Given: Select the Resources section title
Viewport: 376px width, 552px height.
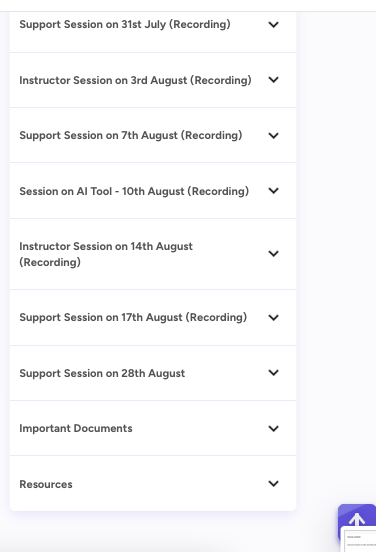Looking at the screenshot, I should pyautogui.click(x=46, y=484).
